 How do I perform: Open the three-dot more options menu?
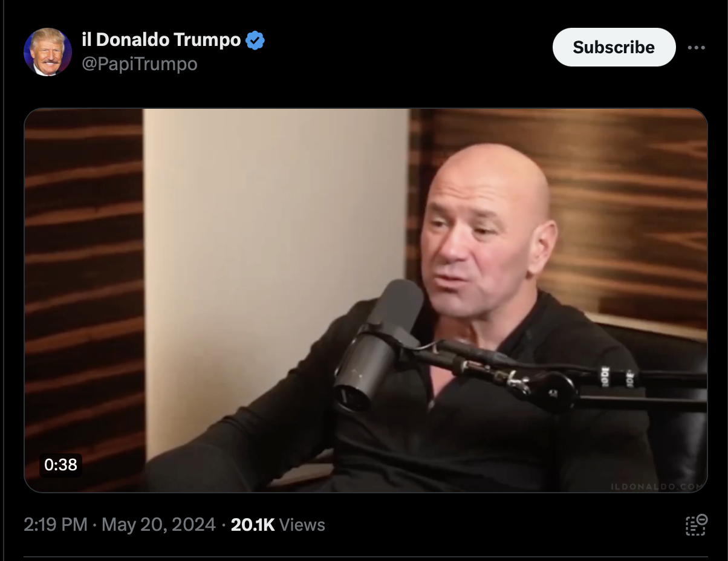697,48
